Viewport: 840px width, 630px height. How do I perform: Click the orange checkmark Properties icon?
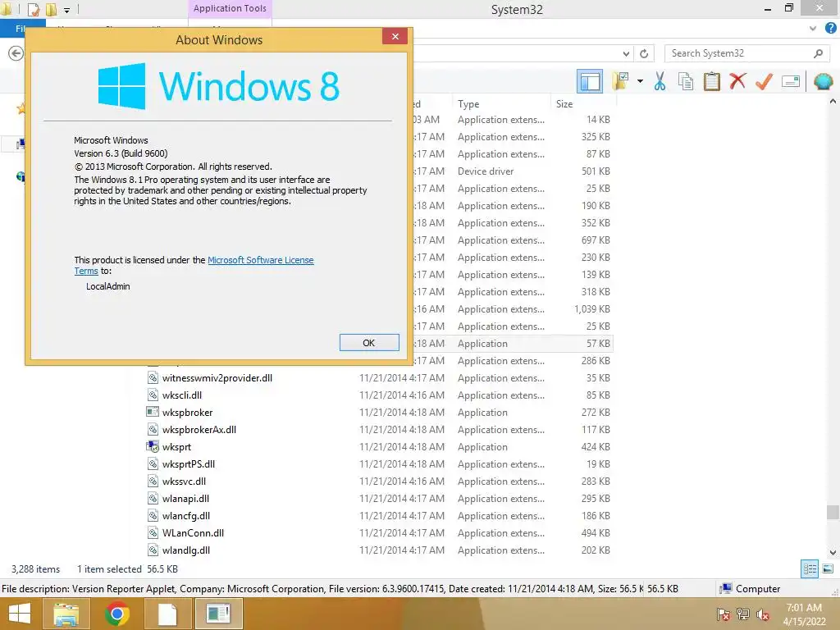click(764, 81)
